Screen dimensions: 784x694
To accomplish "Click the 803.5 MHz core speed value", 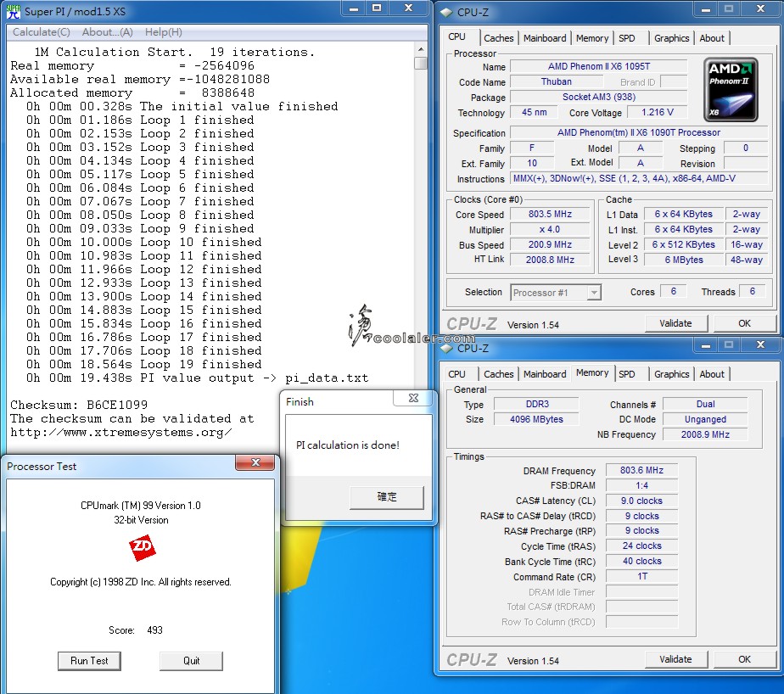I will 550,214.
